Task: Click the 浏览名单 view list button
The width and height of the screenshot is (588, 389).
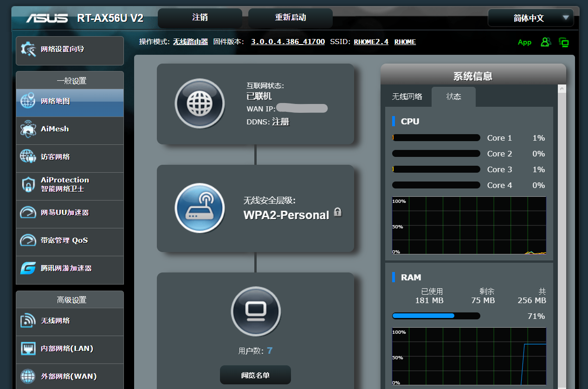Action: [x=255, y=375]
